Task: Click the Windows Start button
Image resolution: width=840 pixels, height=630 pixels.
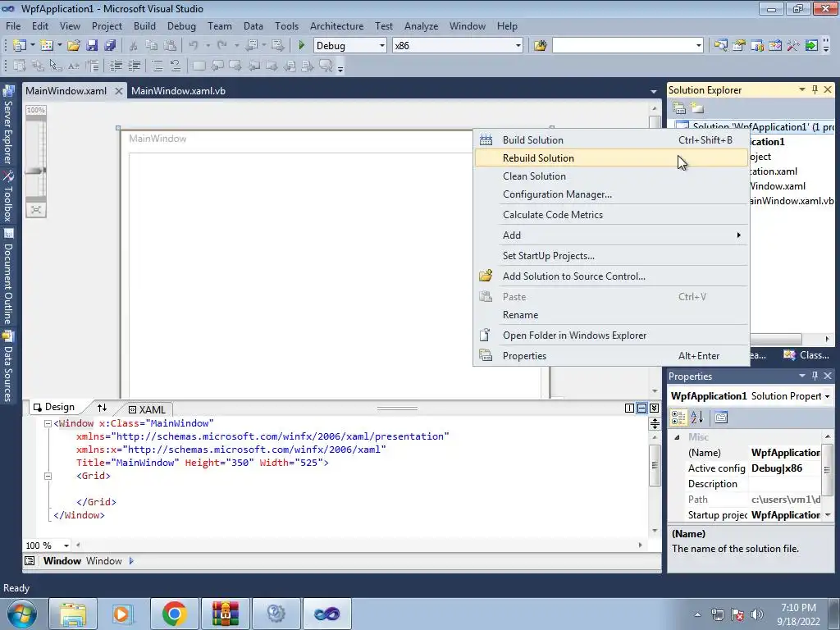Action: (x=22, y=614)
